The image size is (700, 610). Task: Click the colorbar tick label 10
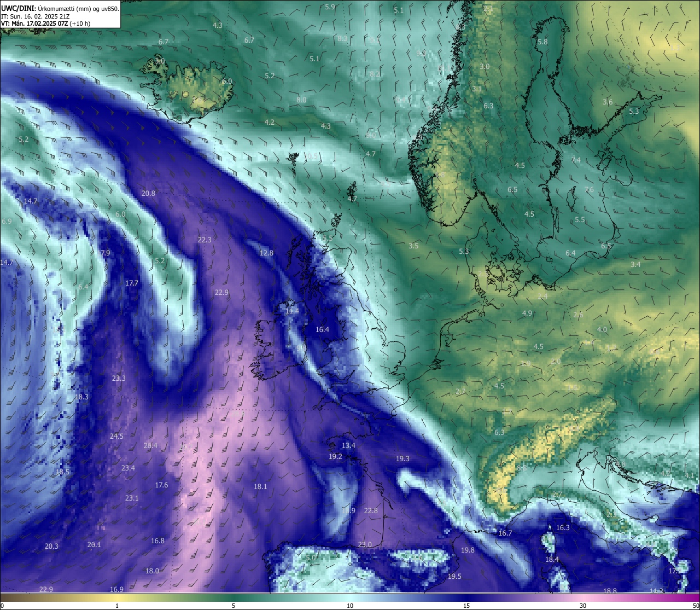350,606
